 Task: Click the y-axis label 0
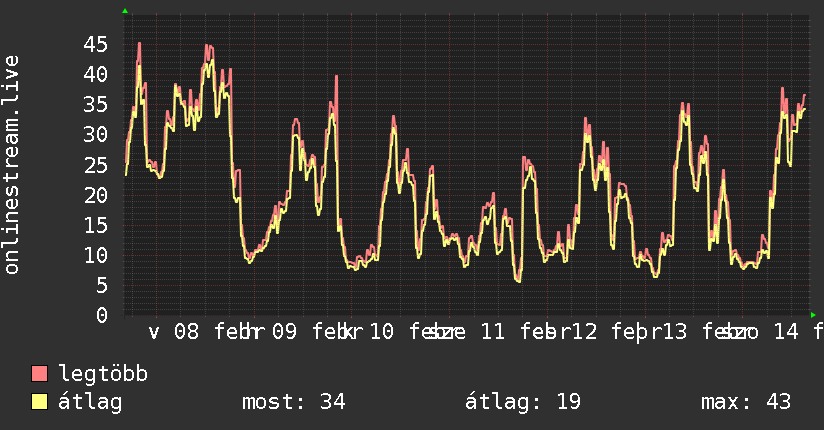101,315
